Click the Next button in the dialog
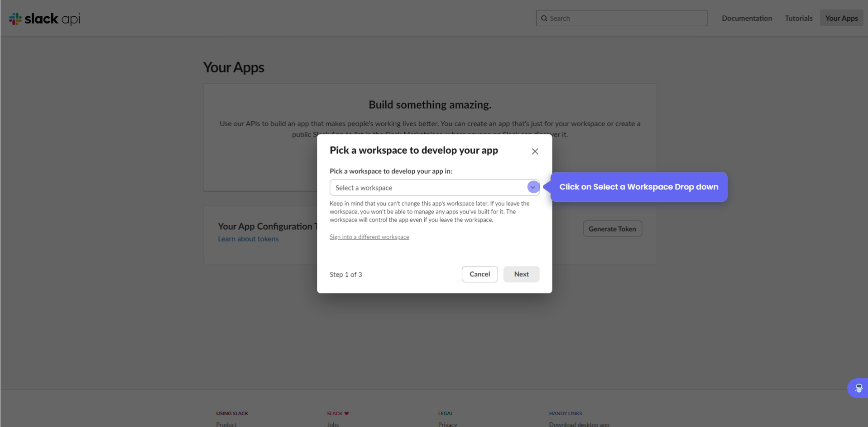 521,274
